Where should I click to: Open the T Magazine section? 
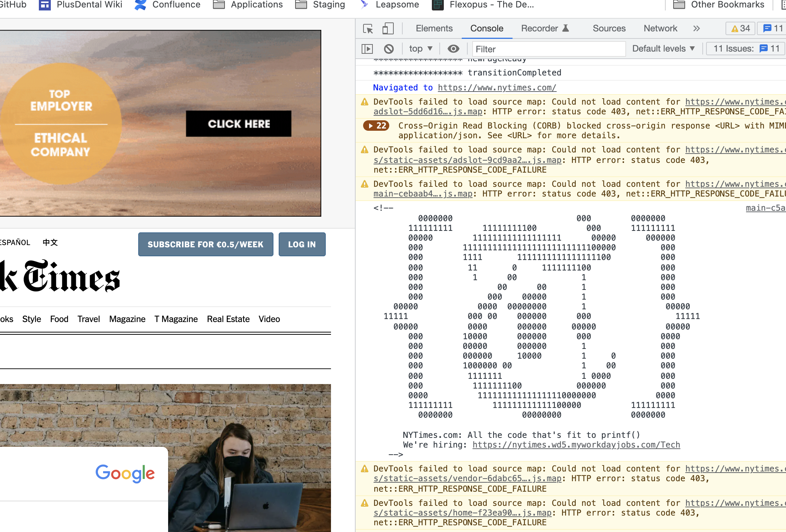[x=176, y=319]
